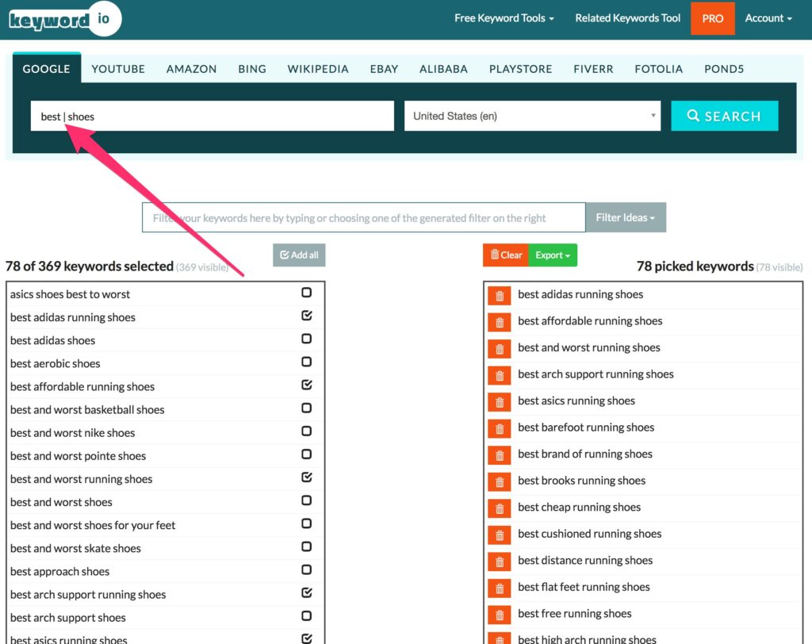Check the 'best adidas shoes' checkbox
The height and width of the screenshot is (644, 812).
pos(307,339)
